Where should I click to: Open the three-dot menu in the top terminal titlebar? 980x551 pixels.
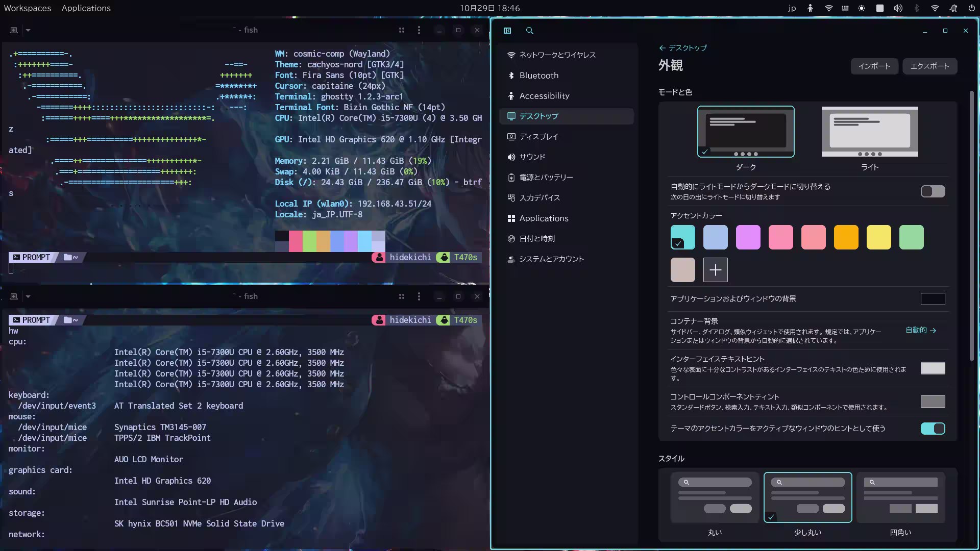[x=419, y=30]
